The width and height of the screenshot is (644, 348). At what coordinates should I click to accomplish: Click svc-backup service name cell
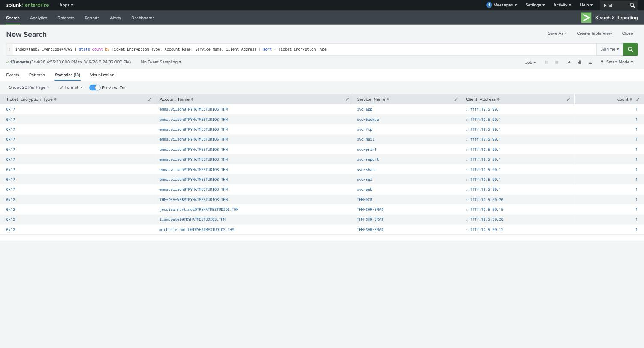pos(368,120)
